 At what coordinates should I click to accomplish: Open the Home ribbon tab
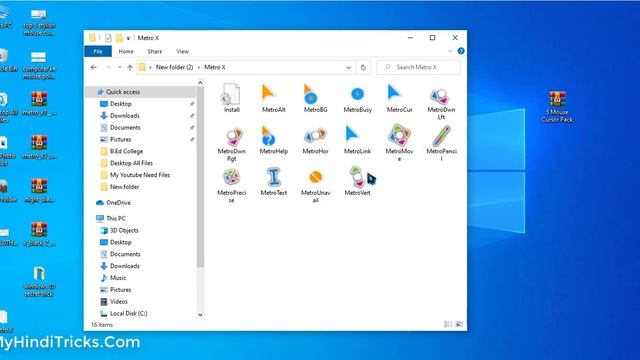126,51
